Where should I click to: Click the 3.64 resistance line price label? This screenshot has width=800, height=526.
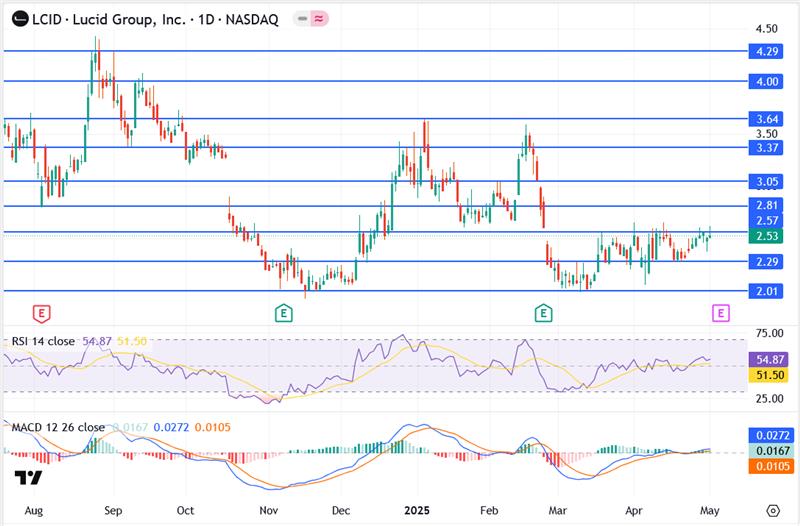(767, 119)
